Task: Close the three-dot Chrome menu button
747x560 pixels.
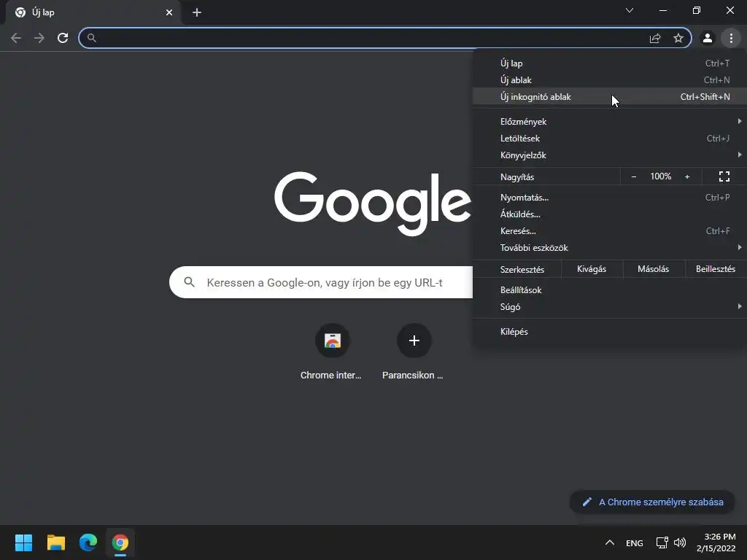Action: pos(731,38)
